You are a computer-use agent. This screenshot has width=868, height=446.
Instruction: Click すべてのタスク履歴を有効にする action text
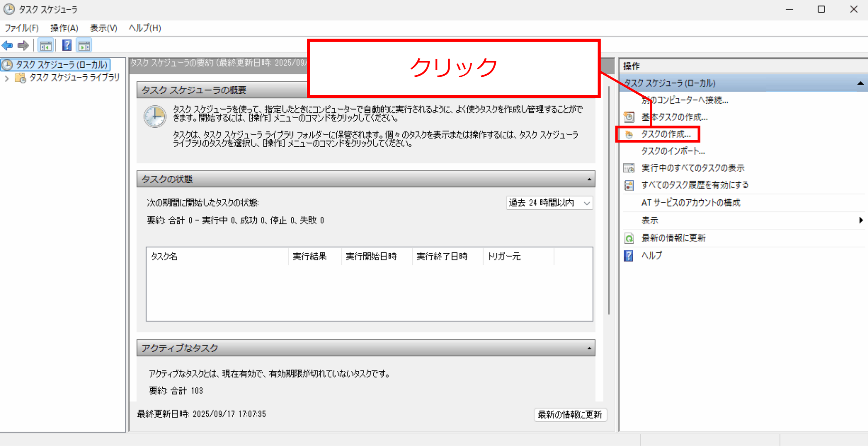point(695,185)
